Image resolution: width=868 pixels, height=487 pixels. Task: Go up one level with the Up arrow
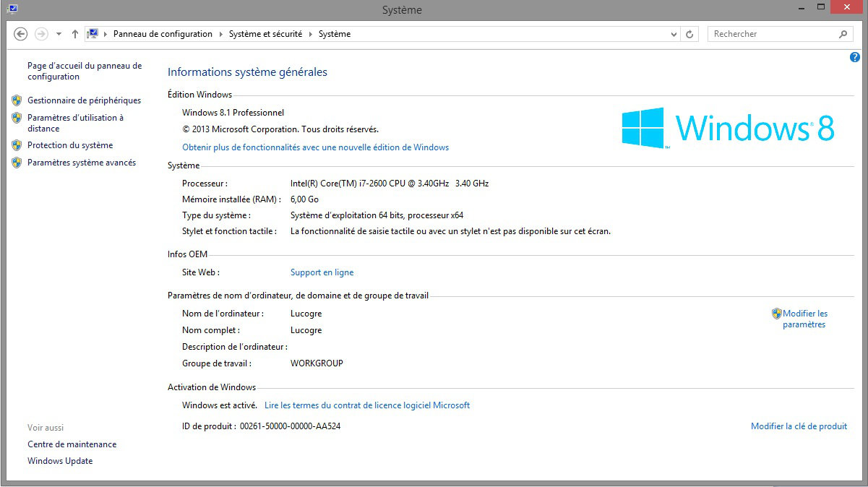point(75,34)
